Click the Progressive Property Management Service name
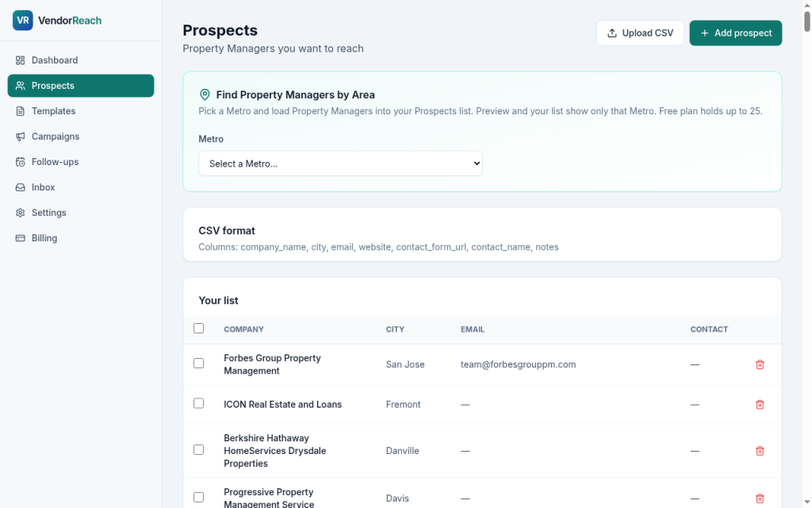This screenshot has height=508, width=812. [x=269, y=498]
